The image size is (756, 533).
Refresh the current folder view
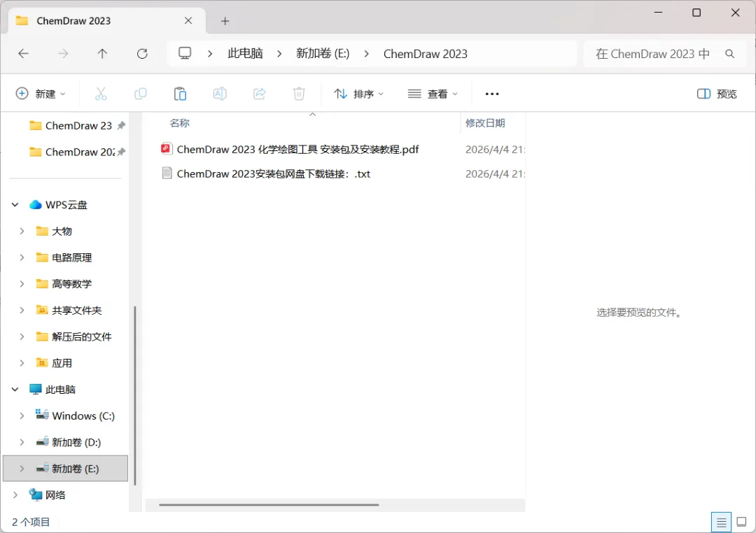point(142,53)
